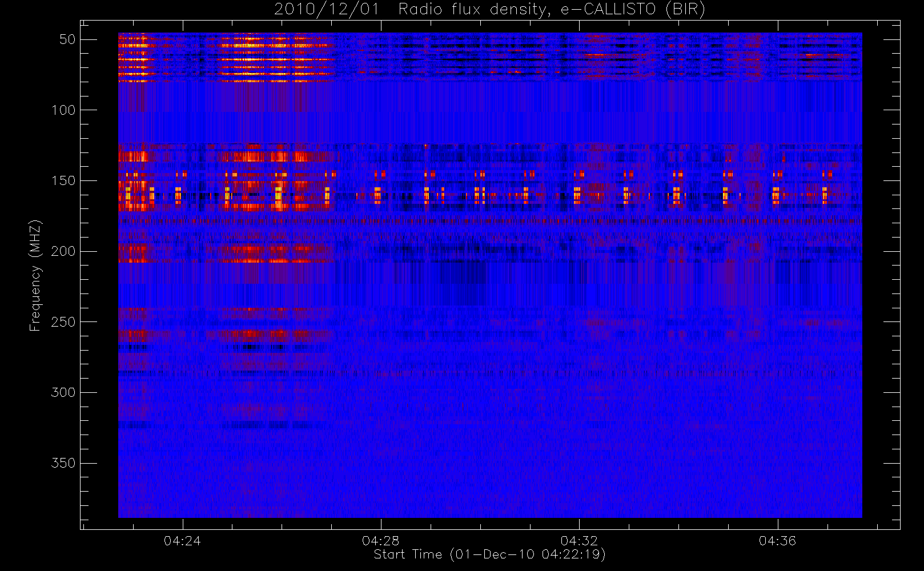Screen dimensions: 924x571
Task: Click the 50 MHz frequency label
Action: pyautogui.click(x=67, y=39)
